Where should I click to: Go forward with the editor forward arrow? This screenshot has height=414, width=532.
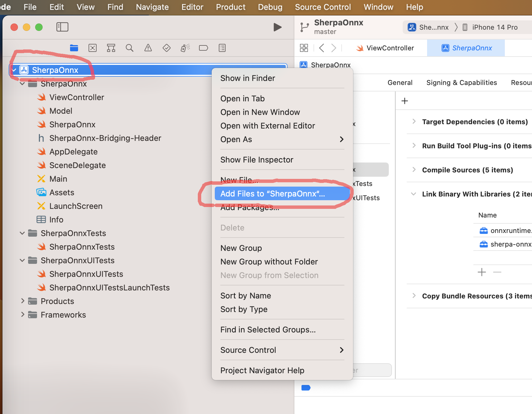(334, 48)
